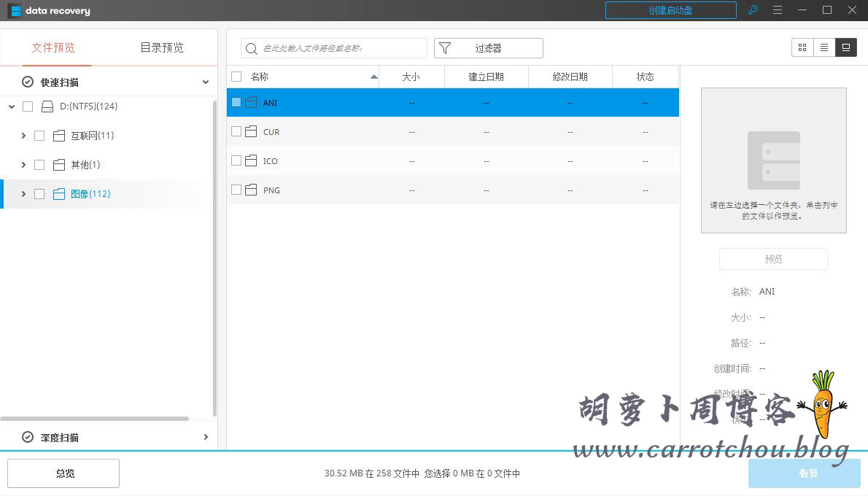This screenshot has width=868, height=496.
Task: Switch to thumbnail grid view
Action: click(802, 47)
